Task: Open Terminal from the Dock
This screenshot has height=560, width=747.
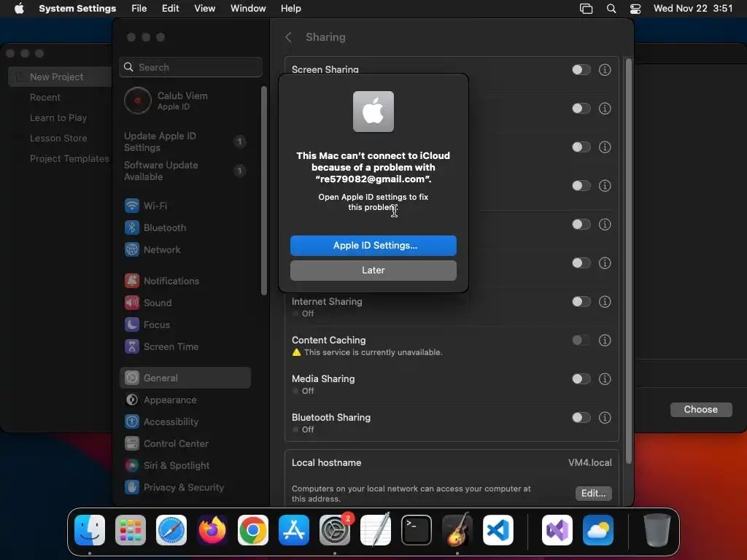Action: point(417,530)
